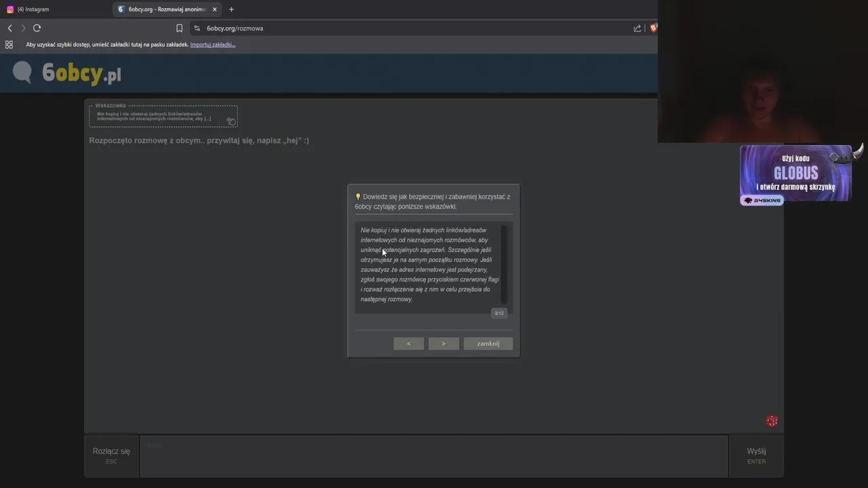Image resolution: width=868 pixels, height=488 pixels.
Task: Go back with the browser back arrow
Action: 9,28
